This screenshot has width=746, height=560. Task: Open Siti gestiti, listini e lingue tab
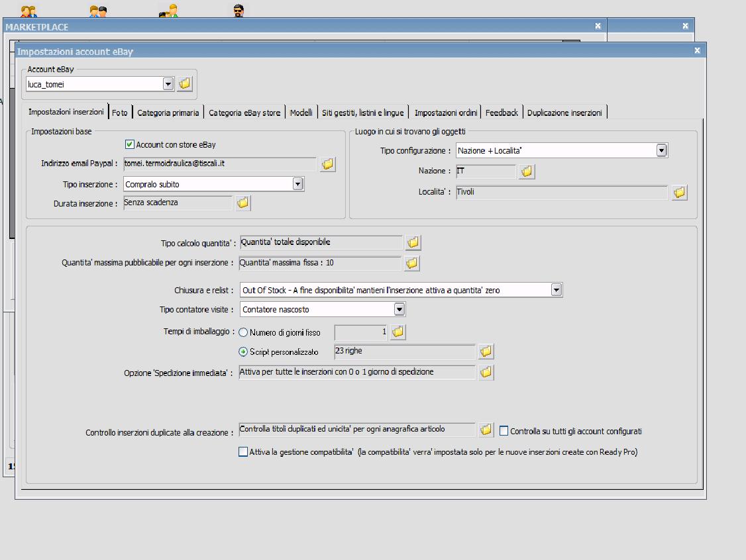362,113
